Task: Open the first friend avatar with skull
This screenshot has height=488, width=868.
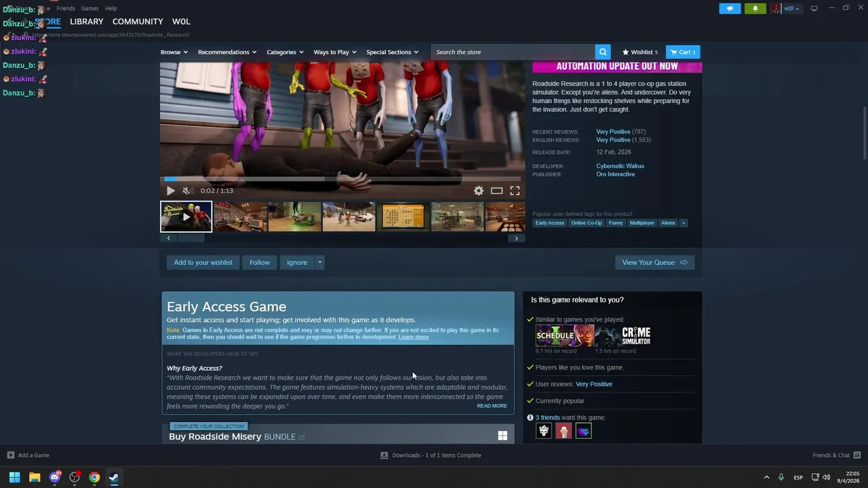Action: [544, 431]
